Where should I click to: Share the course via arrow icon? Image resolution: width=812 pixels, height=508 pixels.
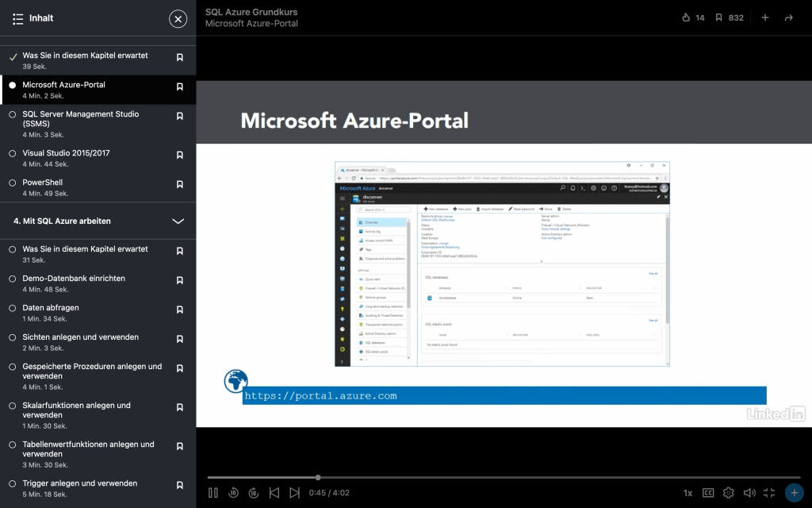(788, 17)
